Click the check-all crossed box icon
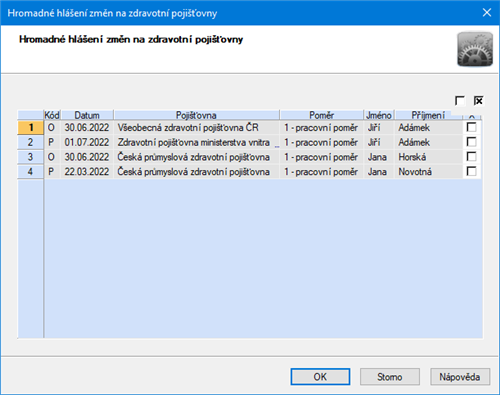 pyautogui.click(x=478, y=101)
